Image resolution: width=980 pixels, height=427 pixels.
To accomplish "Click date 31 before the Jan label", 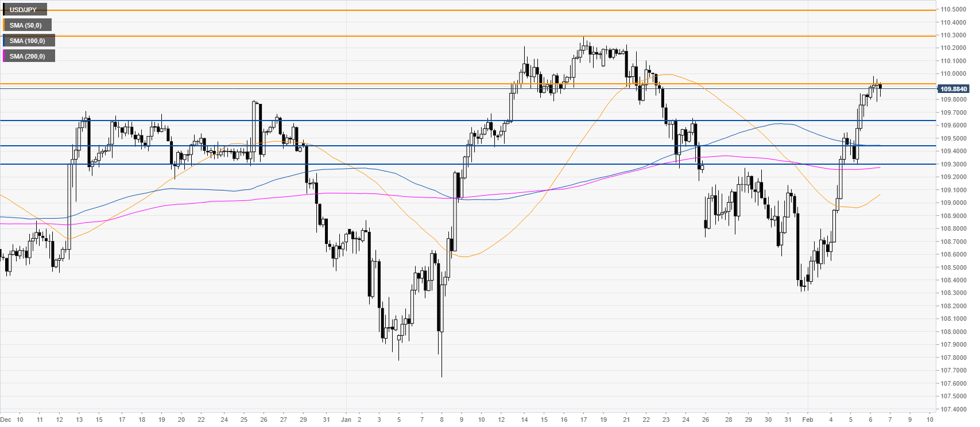I will pos(326,420).
